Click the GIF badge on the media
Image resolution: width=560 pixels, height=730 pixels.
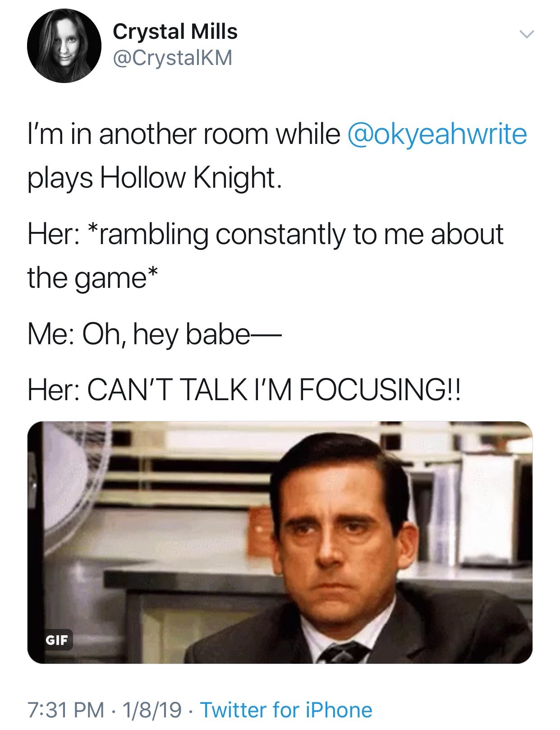tap(57, 639)
